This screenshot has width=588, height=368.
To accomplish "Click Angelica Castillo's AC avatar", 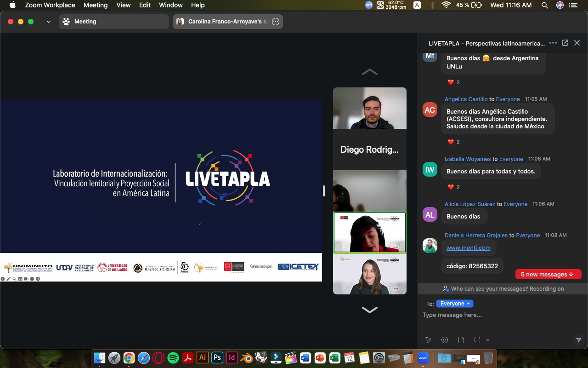I will (x=430, y=110).
